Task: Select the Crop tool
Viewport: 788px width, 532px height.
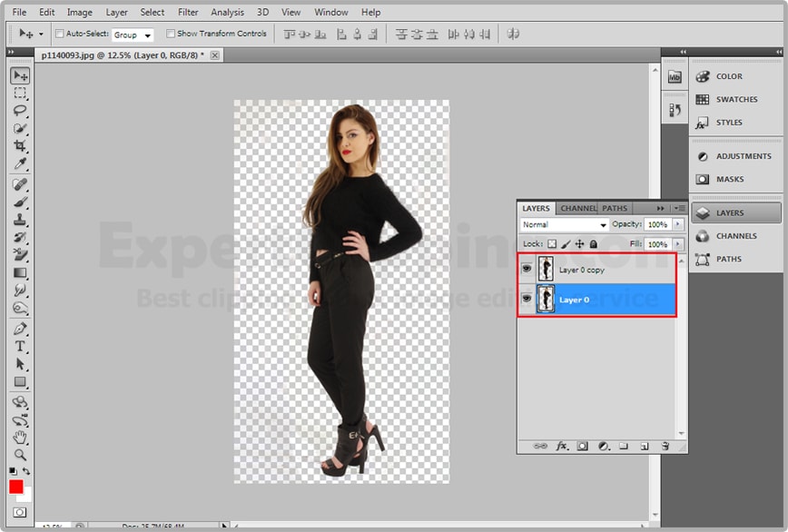Action: [20, 146]
